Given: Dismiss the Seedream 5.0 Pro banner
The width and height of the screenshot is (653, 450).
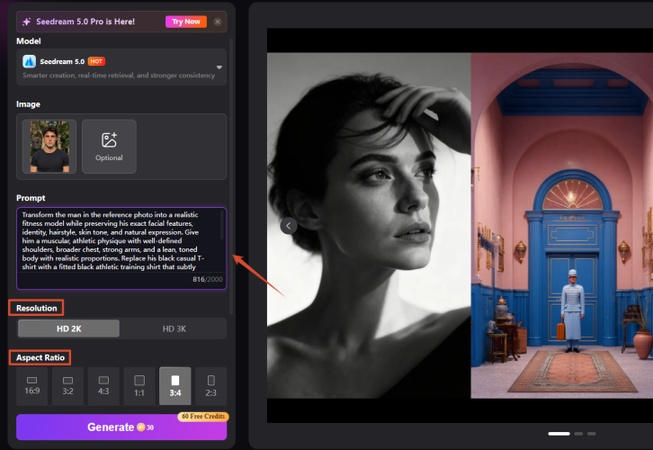Looking at the screenshot, I should click(217, 22).
